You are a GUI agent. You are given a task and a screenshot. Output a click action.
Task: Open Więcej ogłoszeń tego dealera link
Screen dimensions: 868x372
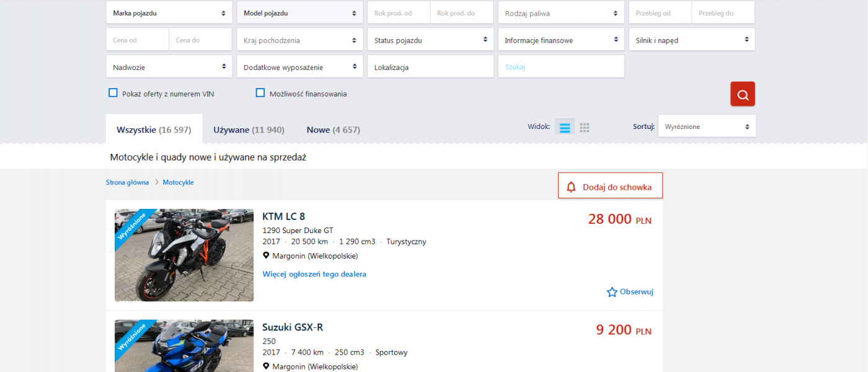pos(314,274)
